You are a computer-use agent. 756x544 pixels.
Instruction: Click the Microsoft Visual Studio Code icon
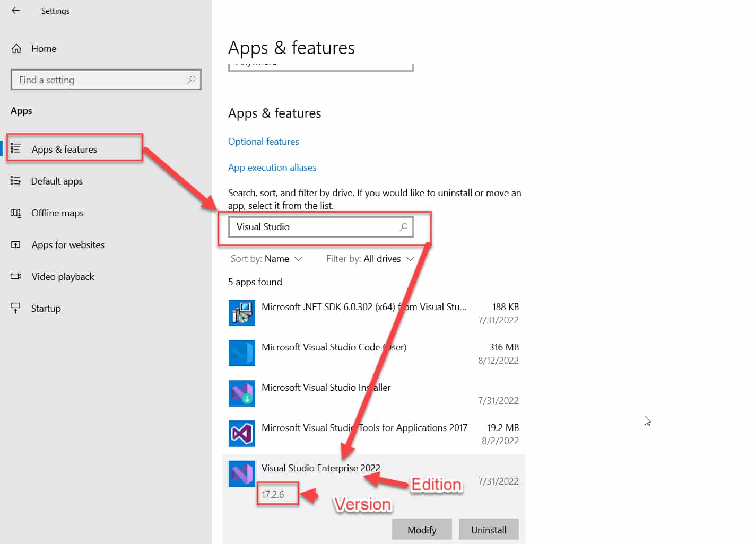(241, 353)
